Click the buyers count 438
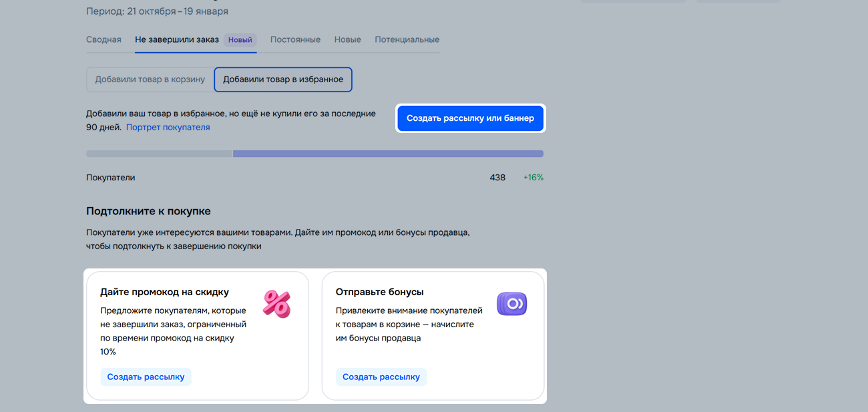 point(497,178)
